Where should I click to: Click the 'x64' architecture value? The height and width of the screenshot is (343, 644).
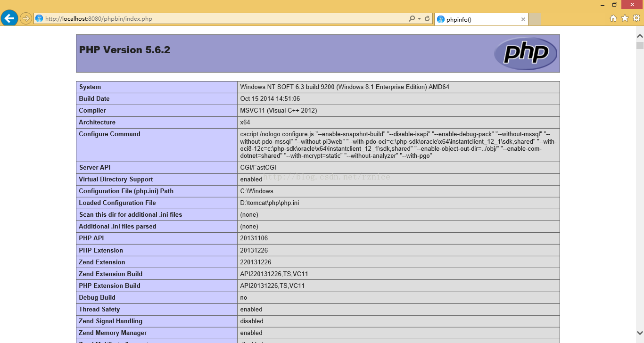point(245,122)
